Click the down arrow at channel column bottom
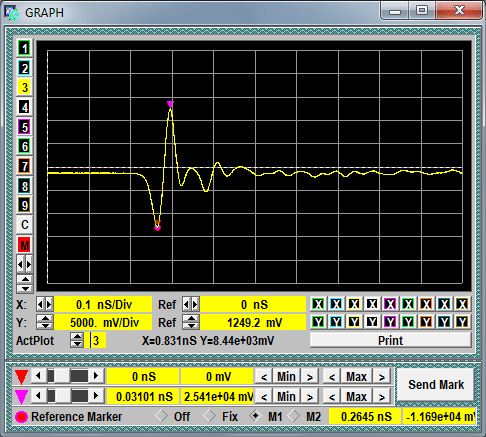 [x=25, y=288]
